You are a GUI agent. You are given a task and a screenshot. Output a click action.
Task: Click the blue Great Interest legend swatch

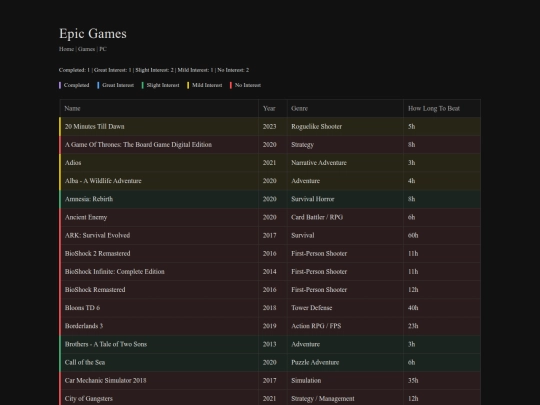[98, 85]
